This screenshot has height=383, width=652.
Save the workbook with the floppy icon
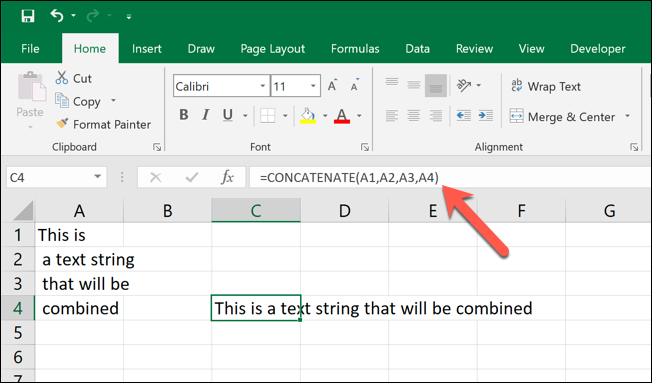coord(28,16)
